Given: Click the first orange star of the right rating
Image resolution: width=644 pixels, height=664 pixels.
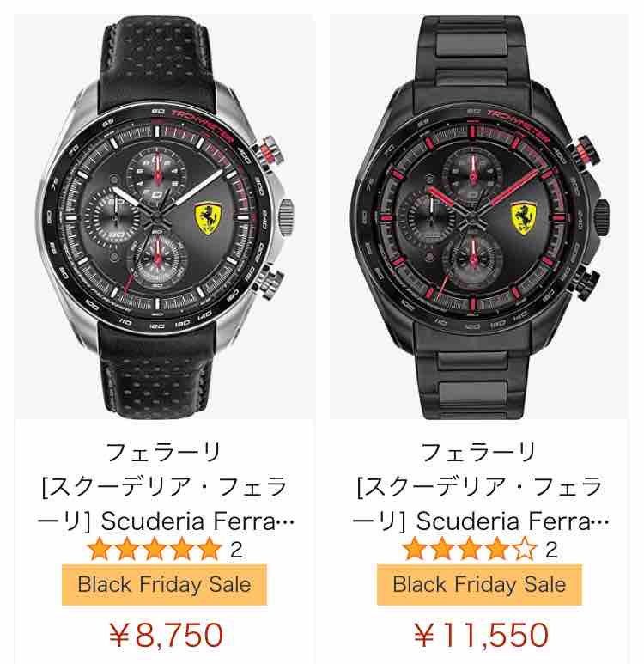Looking at the screenshot, I should [415, 549].
